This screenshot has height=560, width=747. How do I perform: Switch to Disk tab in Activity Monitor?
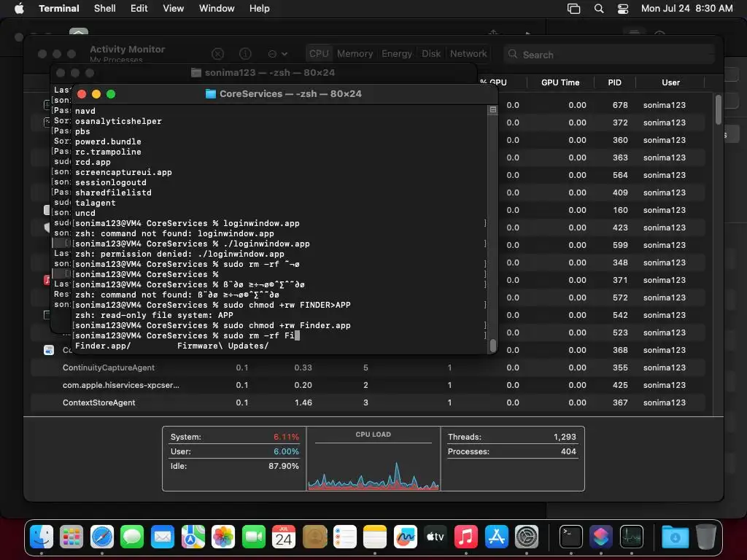pos(431,54)
